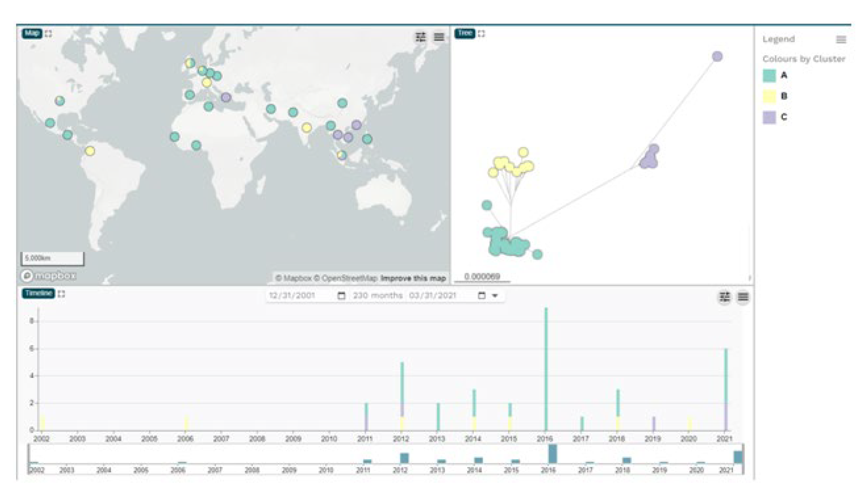This screenshot has width=865, height=504.
Task: Click the 2016 bar in timeline overview
Action: 553,454
